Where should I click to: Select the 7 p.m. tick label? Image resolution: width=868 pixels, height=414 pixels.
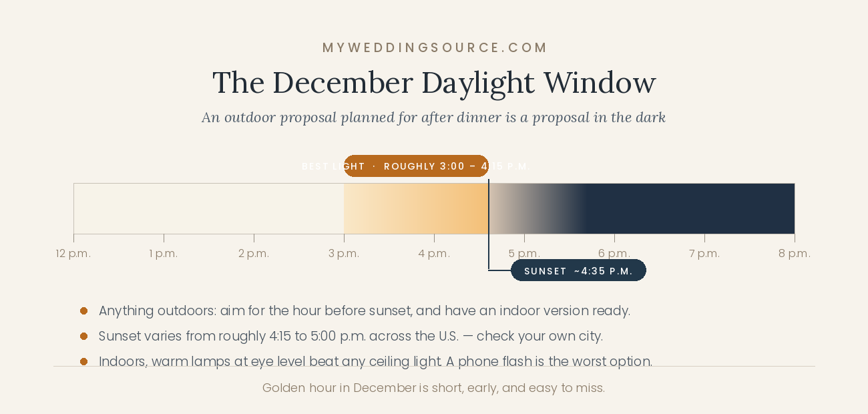[x=704, y=254]
